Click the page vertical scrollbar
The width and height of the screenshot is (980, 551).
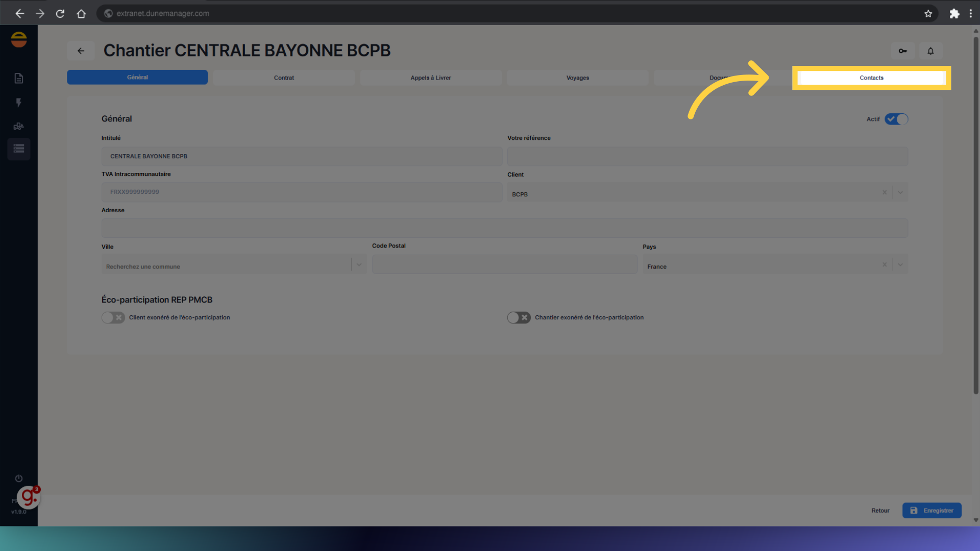975,214
